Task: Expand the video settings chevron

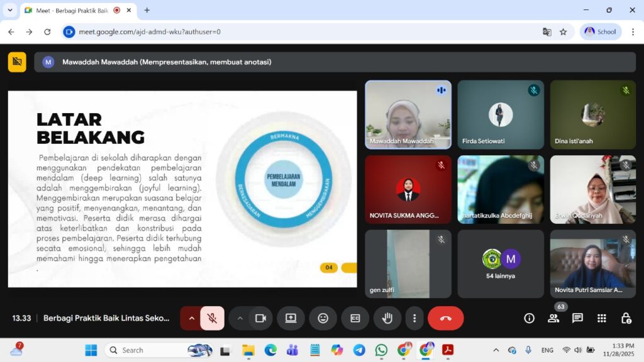Action: click(x=240, y=318)
